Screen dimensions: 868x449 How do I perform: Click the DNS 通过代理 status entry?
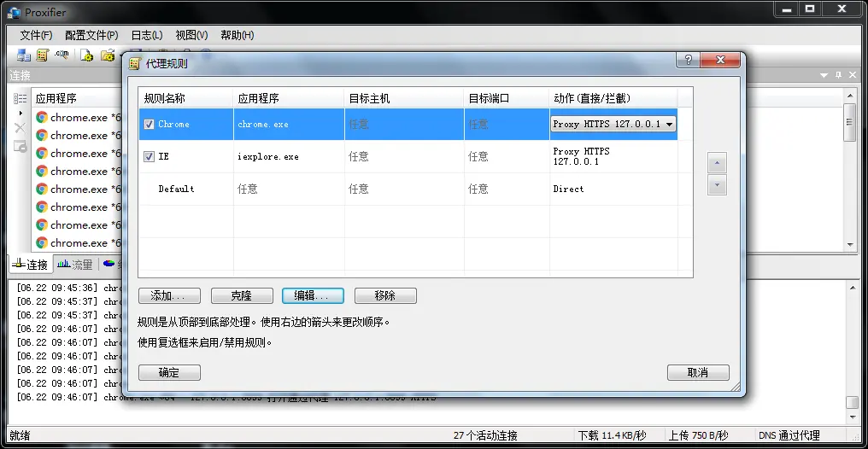[789, 435]
